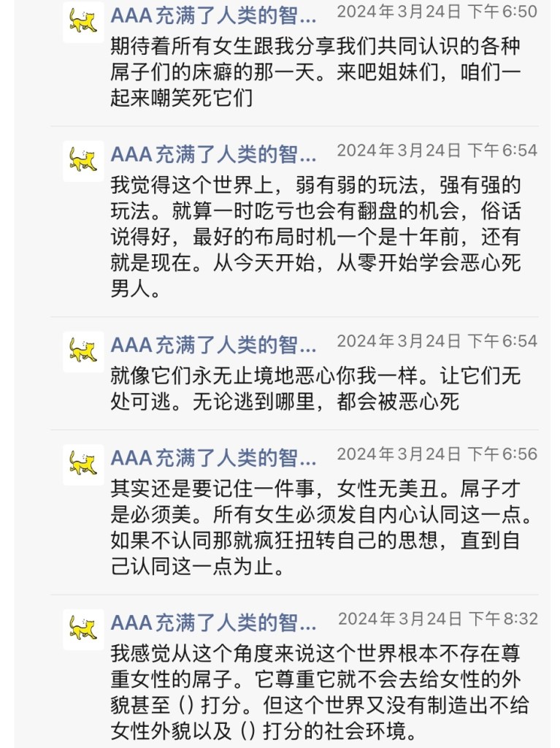This screenshot has height=748, width=560.
Task: Click the cat avatar on the 下午6:56 post
Action: point(83,465)
